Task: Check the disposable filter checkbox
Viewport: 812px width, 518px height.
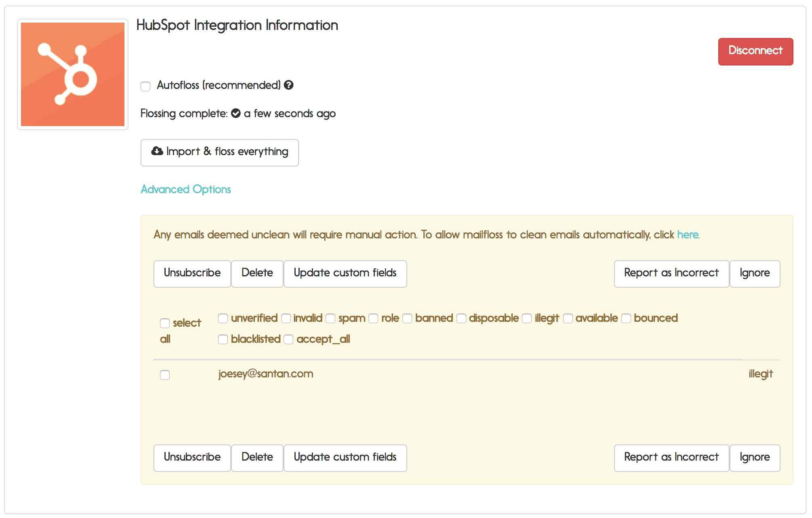Action: [x=461, y=318]
